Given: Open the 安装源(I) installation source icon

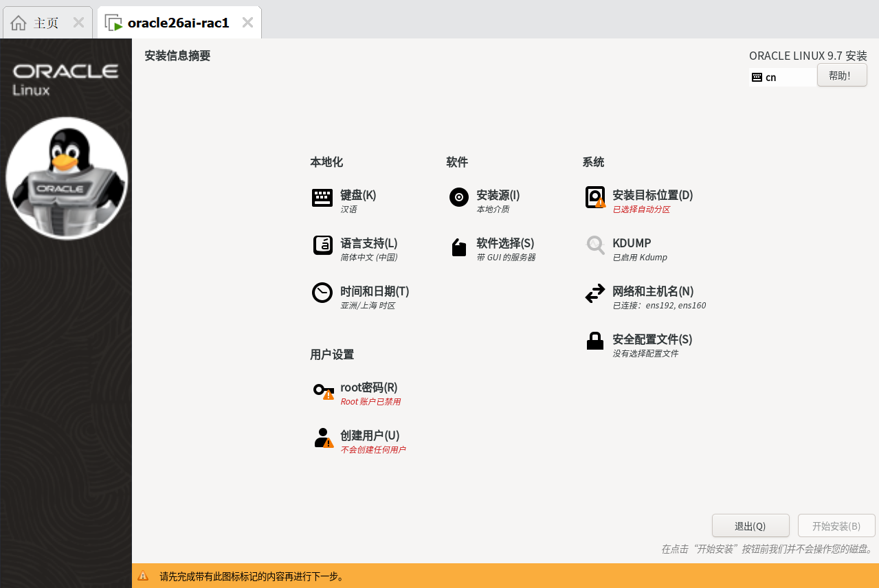Looking at the screenshot, I should click(458, 197).
